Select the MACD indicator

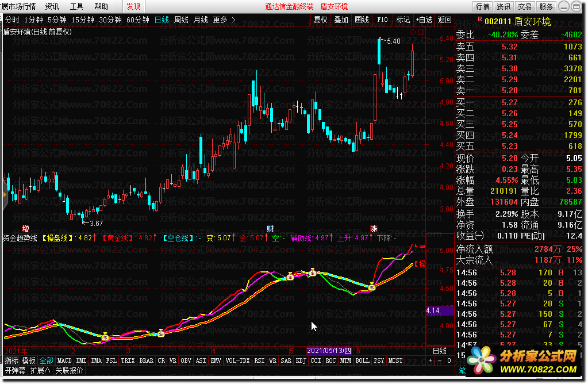pos(64,360)
